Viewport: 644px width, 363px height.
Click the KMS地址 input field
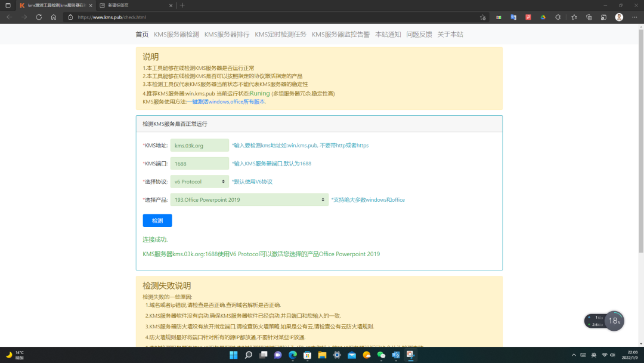[199, 145]
